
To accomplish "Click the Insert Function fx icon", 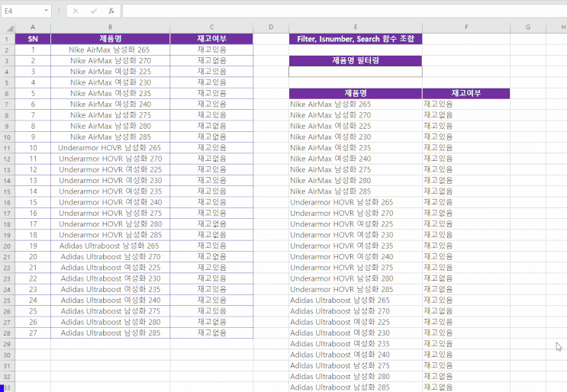I will pos(111,11).
